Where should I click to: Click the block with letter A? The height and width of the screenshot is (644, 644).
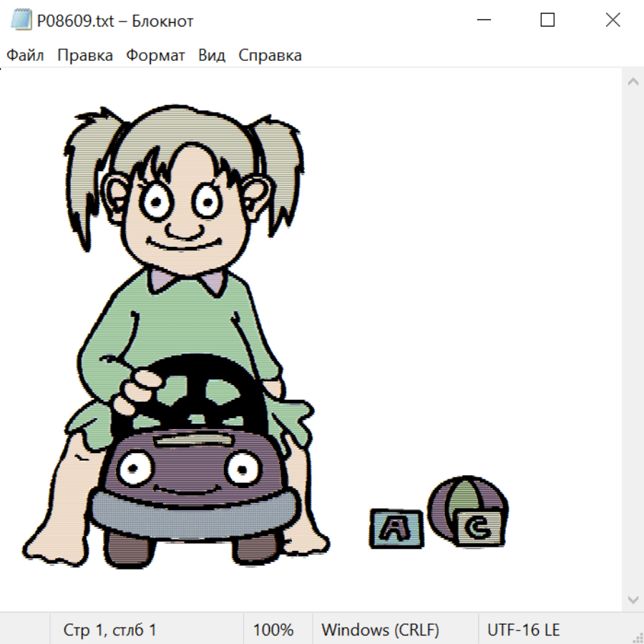pos(396,529)
